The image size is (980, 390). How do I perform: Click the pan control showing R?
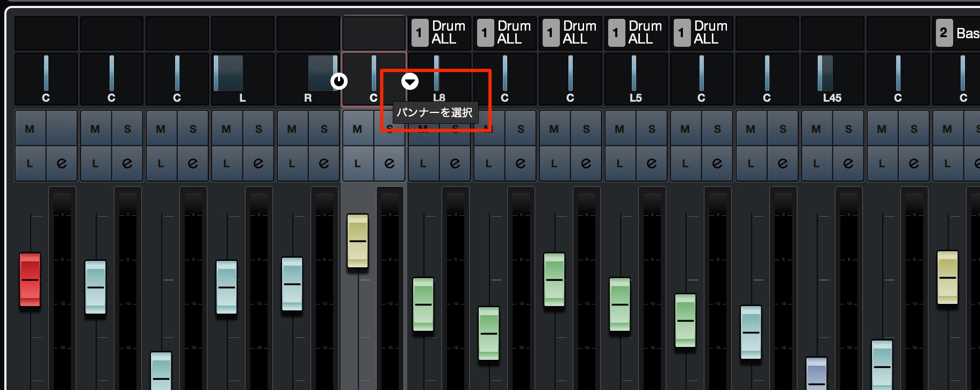308,79
